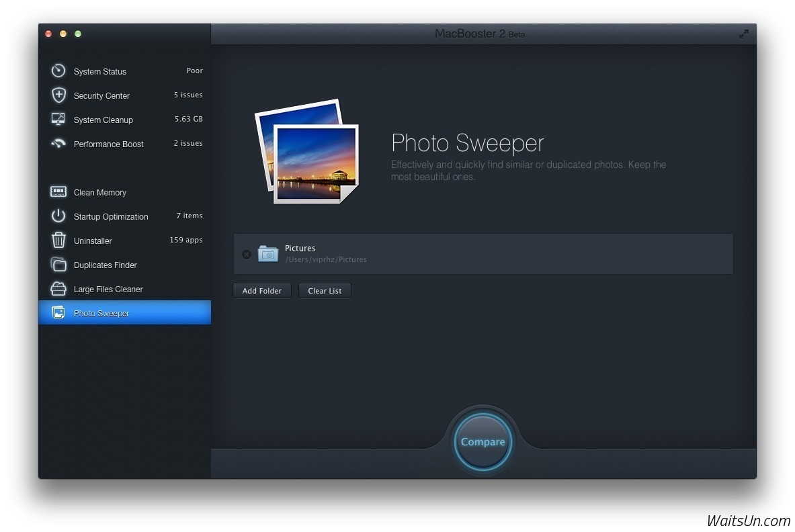The height and width of the screenshot is (532, 795).
Task: Remove the Pictures folder from list
Action: coord(247,254)
